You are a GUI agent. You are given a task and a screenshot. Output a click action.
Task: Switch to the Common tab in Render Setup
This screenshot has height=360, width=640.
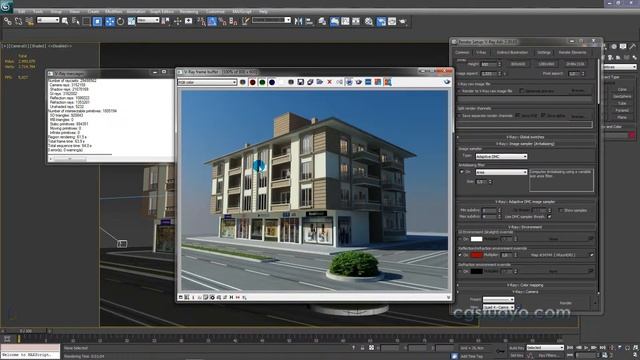pyautogui.click(x=462, y=52)
